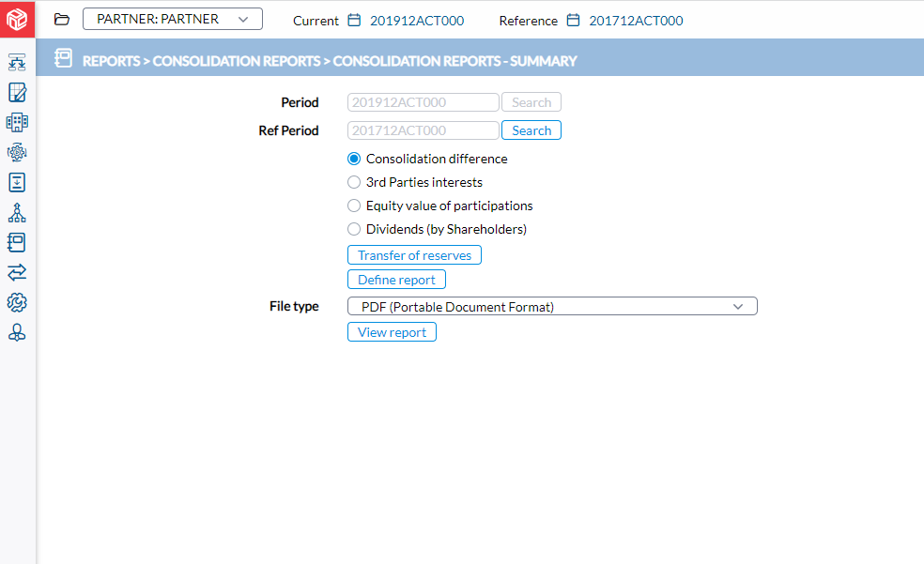The width and height of the screenshot is (924, 564).
Task: Open the document download icon in sidebar
Action: click(17, 182)
